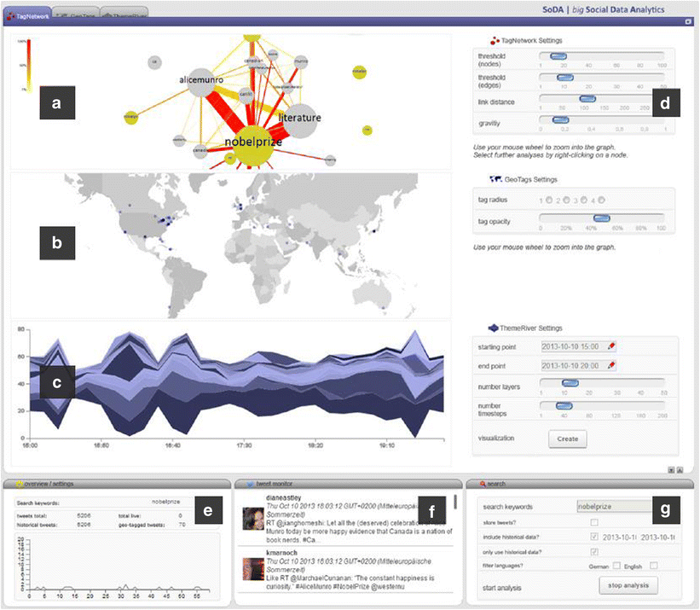Open the GeoTags tab
This screenshot has width=700, height=610.
[x=77, y=14]
